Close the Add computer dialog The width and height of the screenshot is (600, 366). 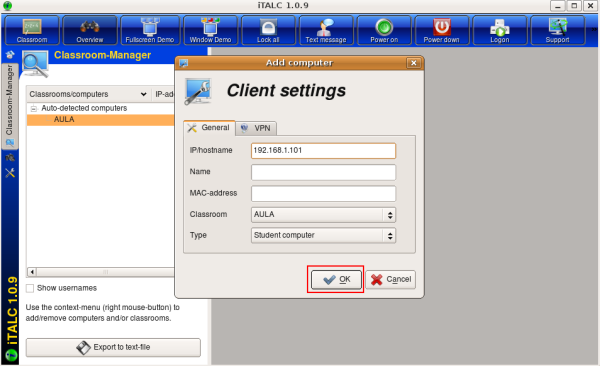point(414,63)
